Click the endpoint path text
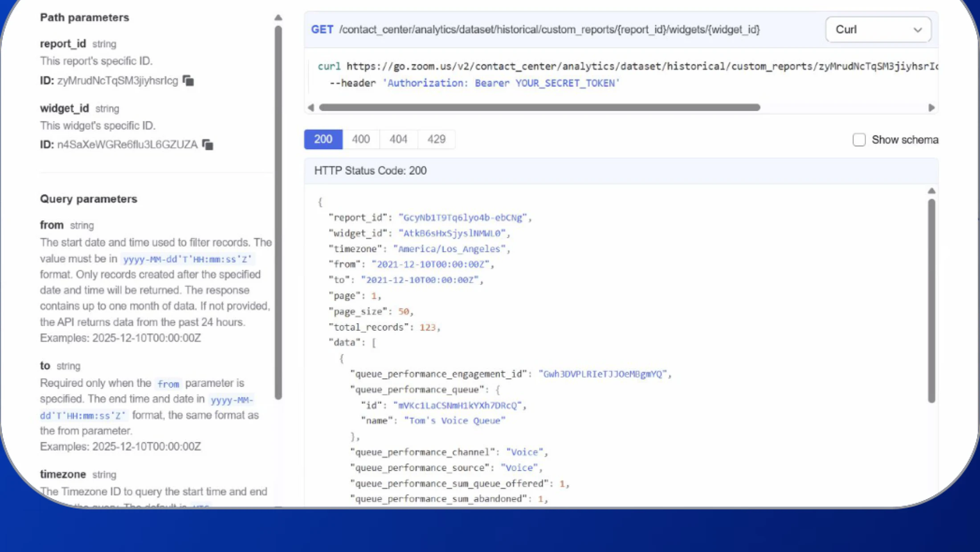The width and height of the screenshot is (980, 552). click(549, 30)
